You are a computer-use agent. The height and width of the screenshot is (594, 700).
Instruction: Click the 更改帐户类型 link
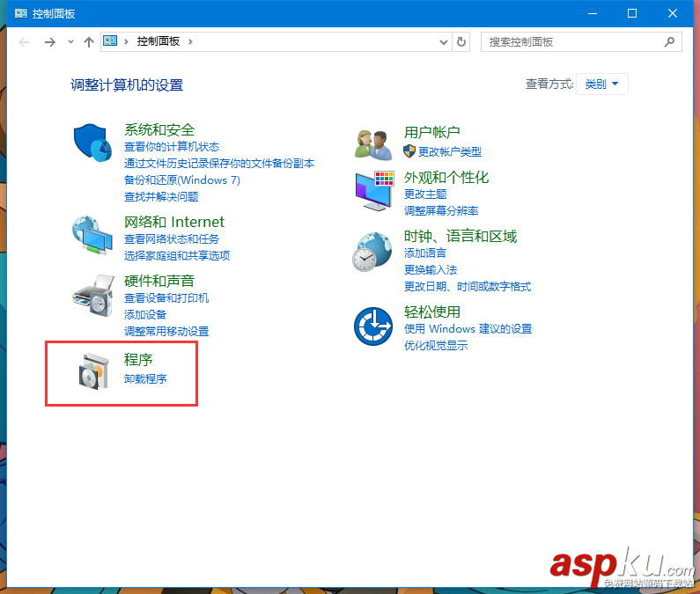coord(450,151)
